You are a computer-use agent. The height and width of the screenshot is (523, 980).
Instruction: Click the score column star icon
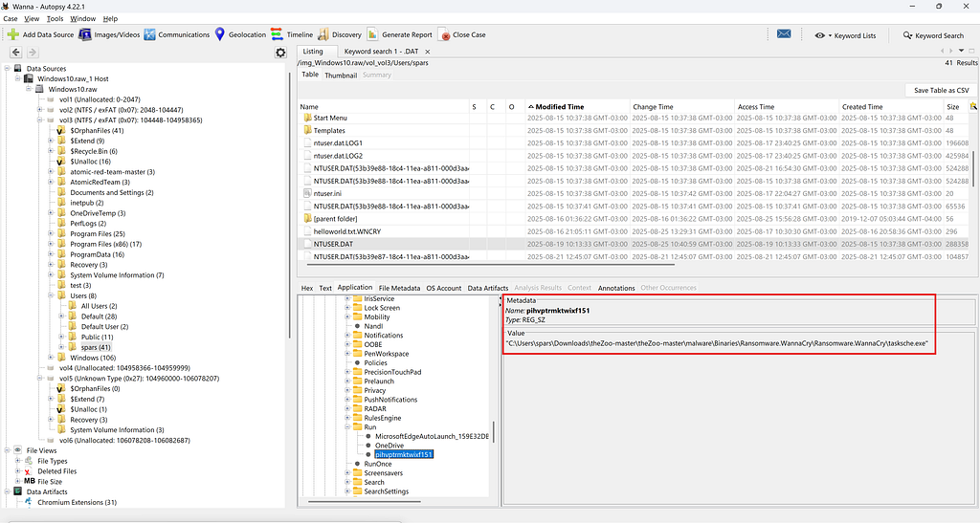click(973, 107)
